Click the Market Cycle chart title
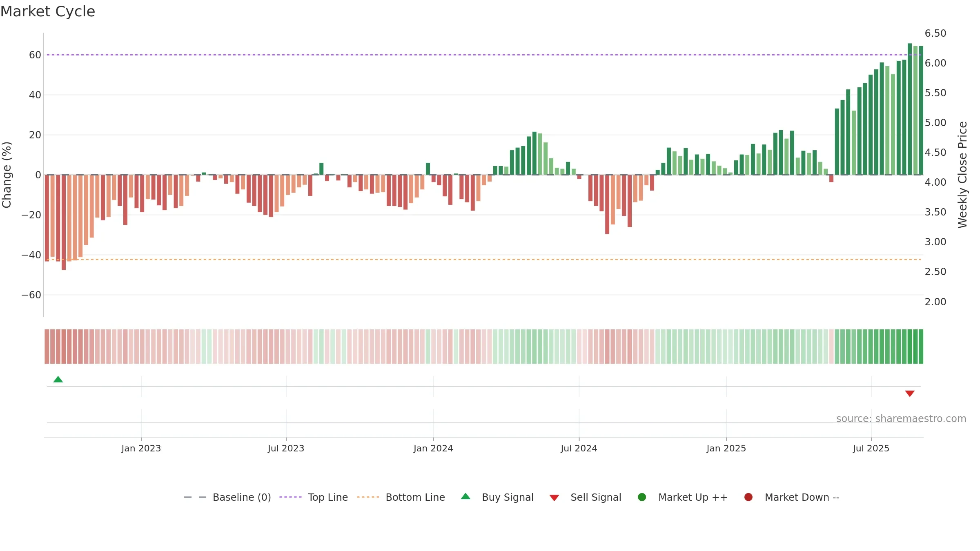The width and height of the screenshot is (980, 551). coord(48,11)
